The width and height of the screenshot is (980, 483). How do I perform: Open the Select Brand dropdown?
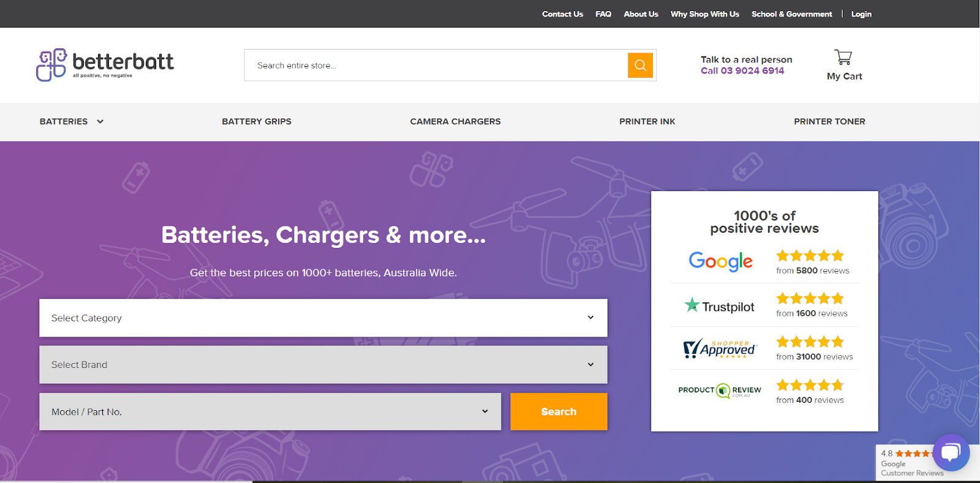tap(323, 365)
